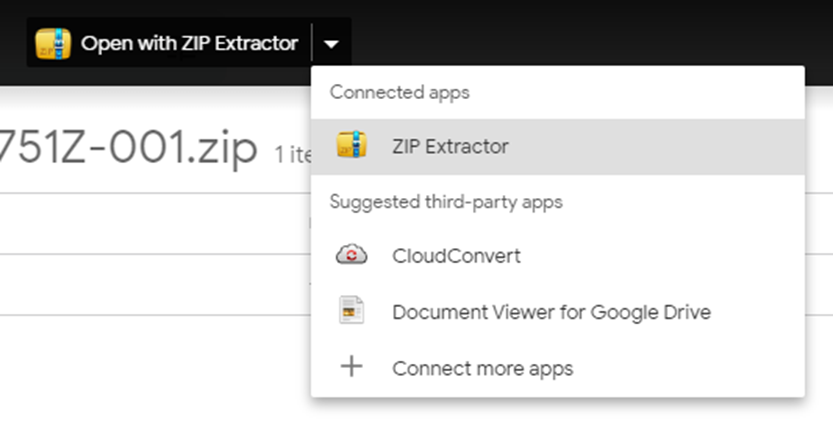
Task: Click the Connected apps section header
Action: pos(400,92)
